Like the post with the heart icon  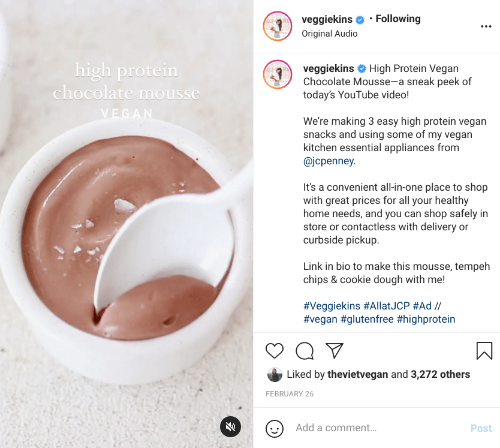[275, 351]
